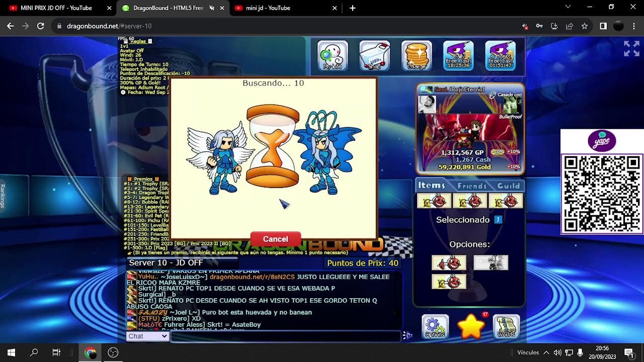644x362 pixels.
Task: Bookmark this page with the star
Action: click(x=585, y=26)
